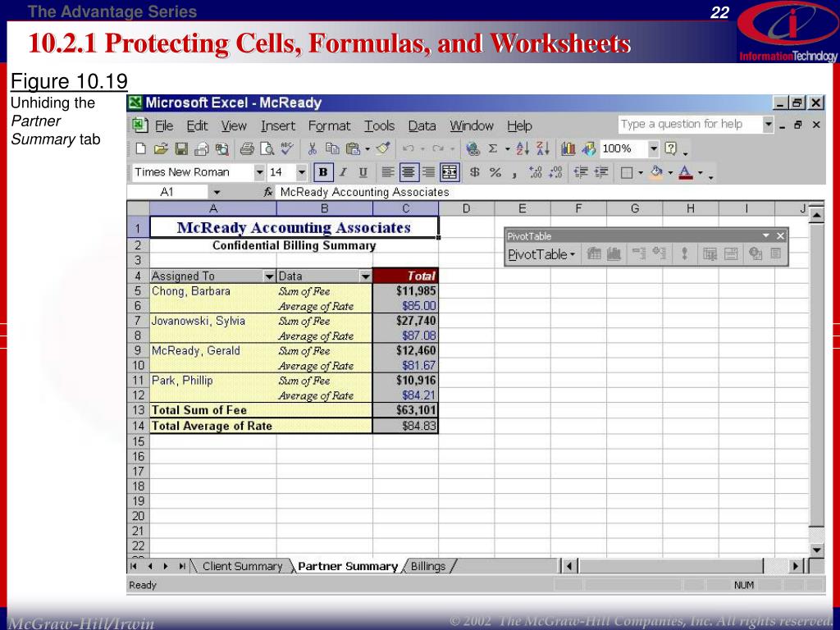Open the font size dropdown

pyautogui.click(x=302, y=172)
